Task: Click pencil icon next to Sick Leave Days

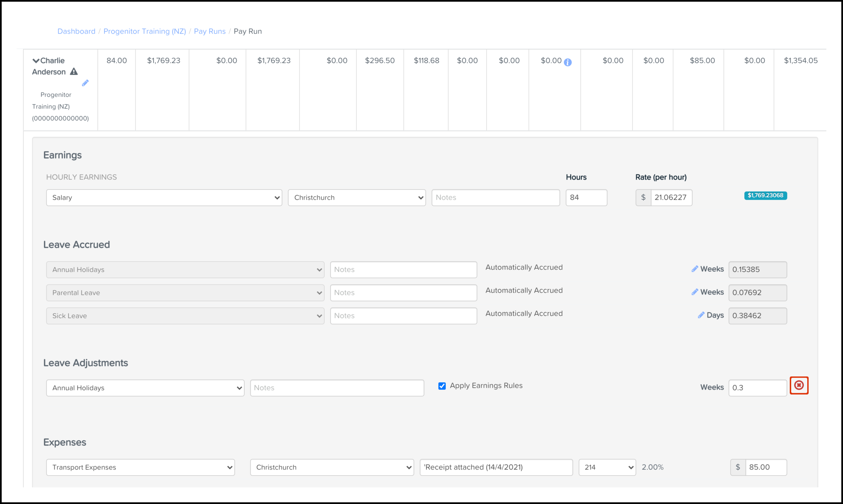Action: click(701, 315)
